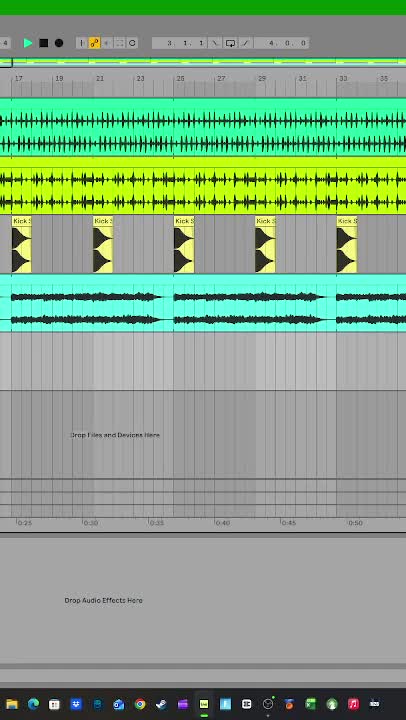
Task: Click the loop length field reading 4. 0. 0
Action: [x=282, y=43]
